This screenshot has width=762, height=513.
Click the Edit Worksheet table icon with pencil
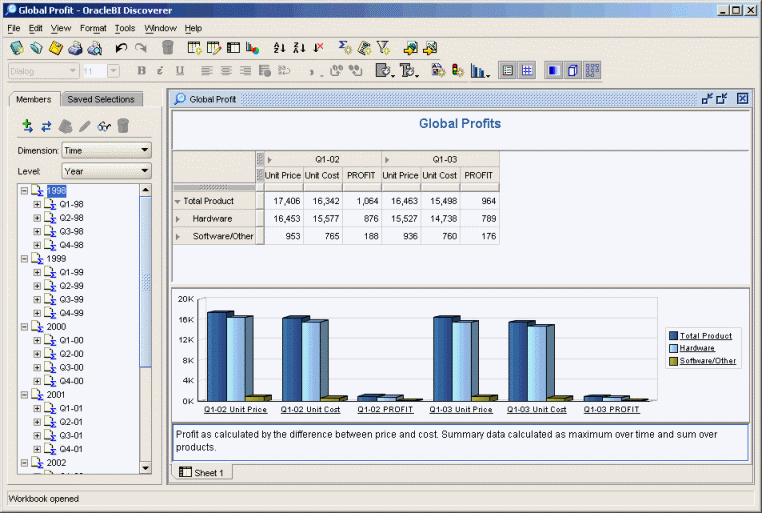point(214,48)
